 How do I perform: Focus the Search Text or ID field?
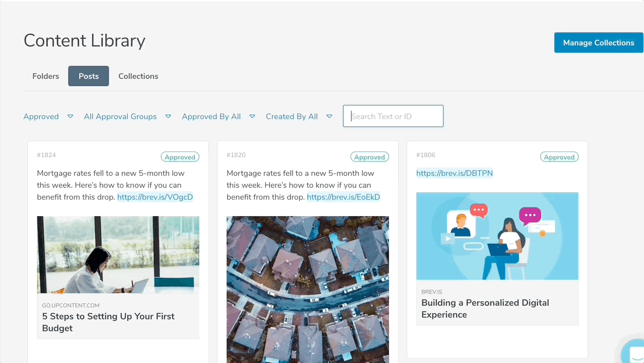(393, 116)
